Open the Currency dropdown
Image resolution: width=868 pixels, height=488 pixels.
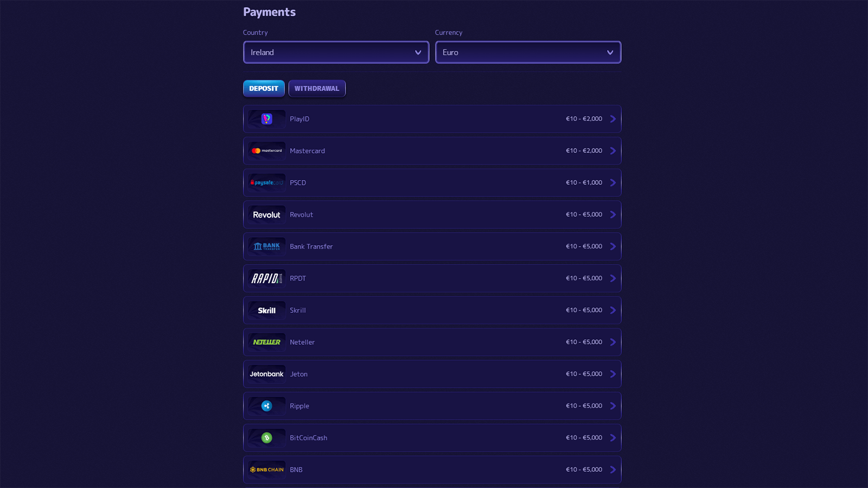click(528, 52)
